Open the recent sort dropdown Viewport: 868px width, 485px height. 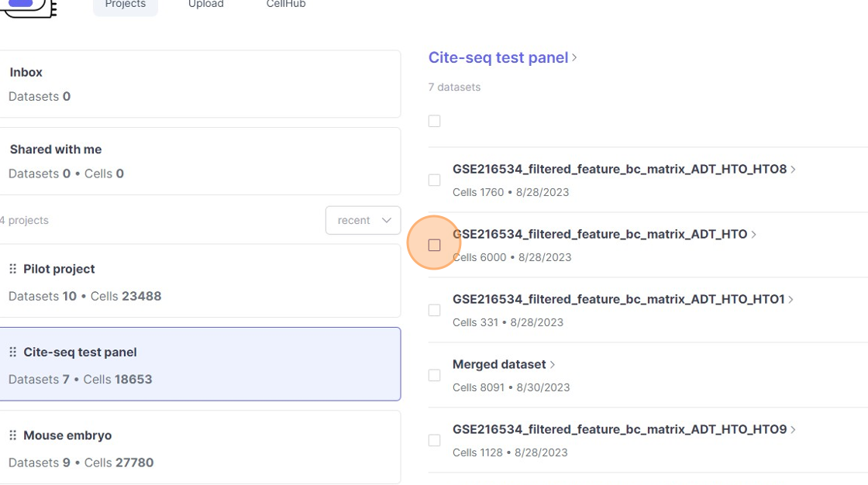[363, 220]
